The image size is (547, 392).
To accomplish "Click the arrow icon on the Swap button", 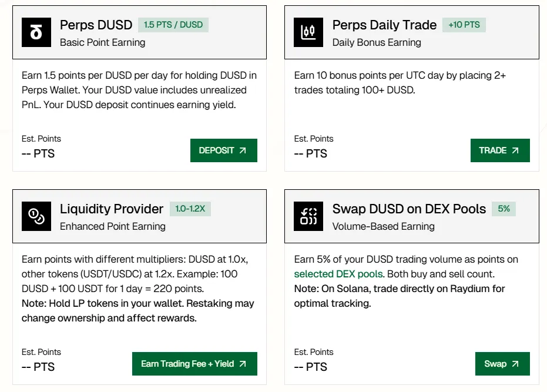I will (x=515, y=364).
